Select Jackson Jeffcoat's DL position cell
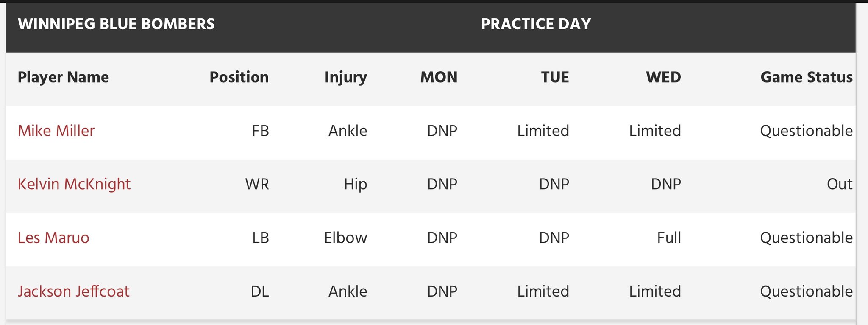 (x=260, y=291)
